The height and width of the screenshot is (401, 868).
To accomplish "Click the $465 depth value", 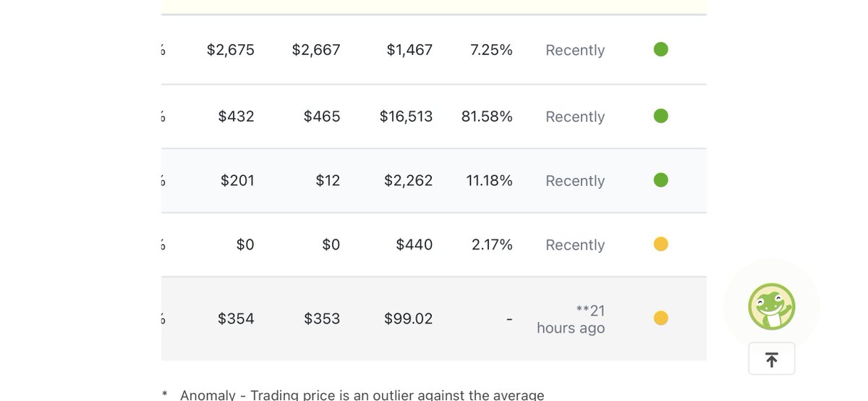I will (322, 117).
